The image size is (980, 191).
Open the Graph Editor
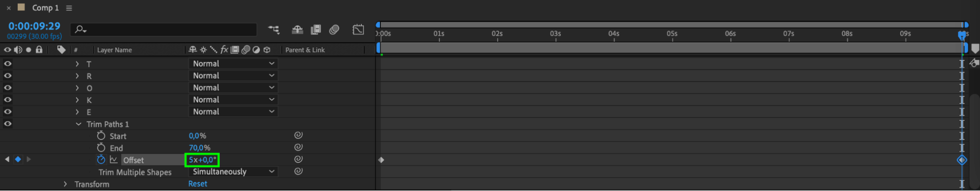358,30
